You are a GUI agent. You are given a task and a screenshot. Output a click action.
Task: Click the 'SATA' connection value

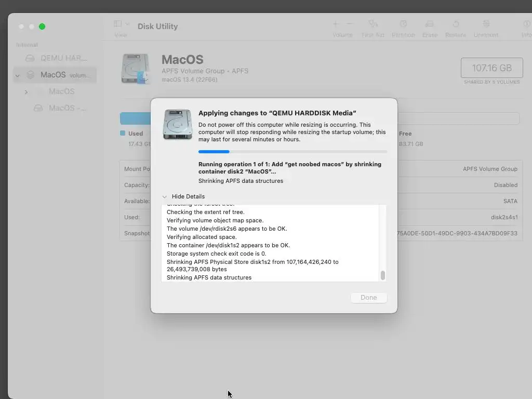(x=510, y=201)
